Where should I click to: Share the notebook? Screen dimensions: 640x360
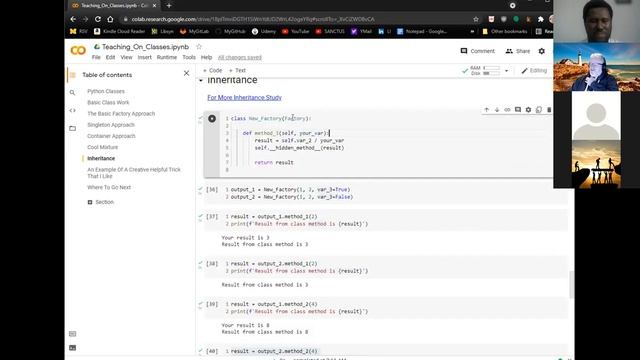(x=518, y=51)
